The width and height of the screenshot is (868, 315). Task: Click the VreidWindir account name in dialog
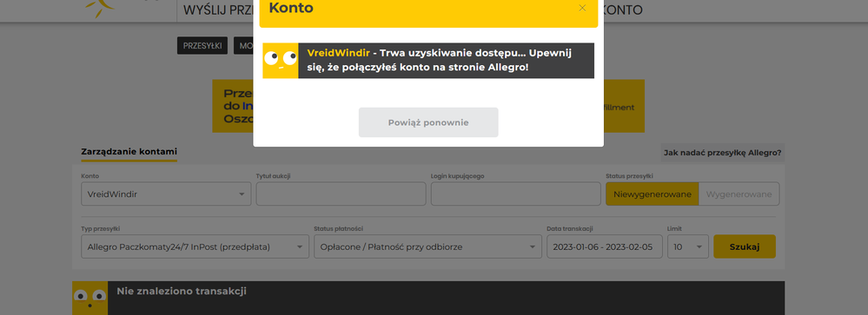338,53
